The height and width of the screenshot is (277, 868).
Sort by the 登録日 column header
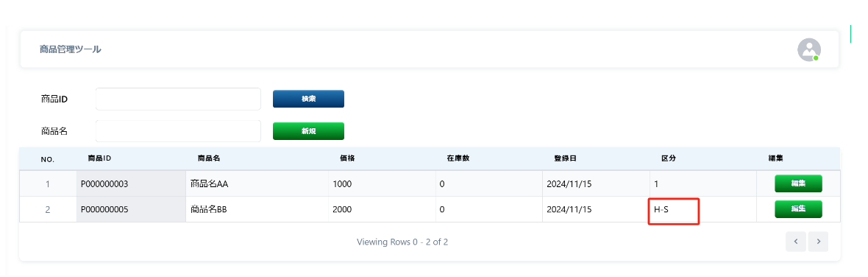tap(565, 158)
